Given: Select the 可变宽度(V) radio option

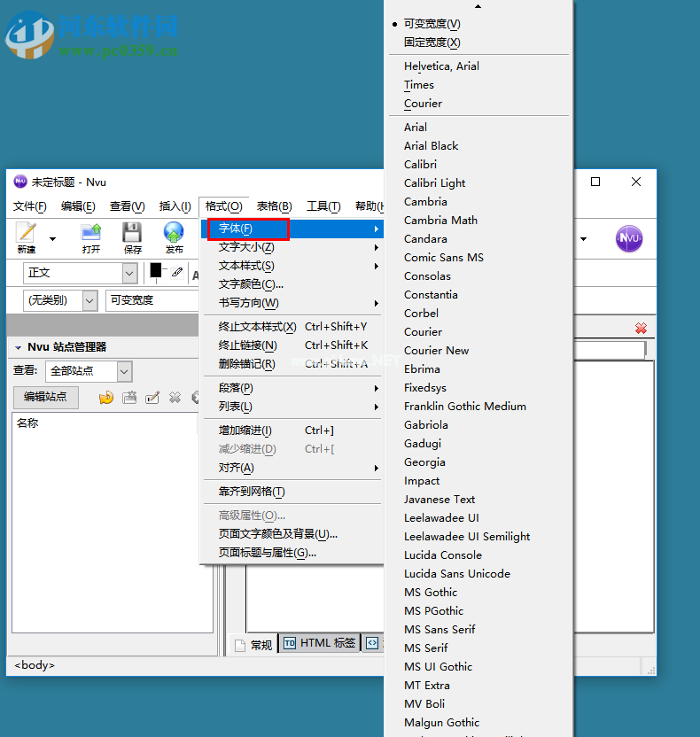Looking at the screenshot, I should [x=478, y=24].
